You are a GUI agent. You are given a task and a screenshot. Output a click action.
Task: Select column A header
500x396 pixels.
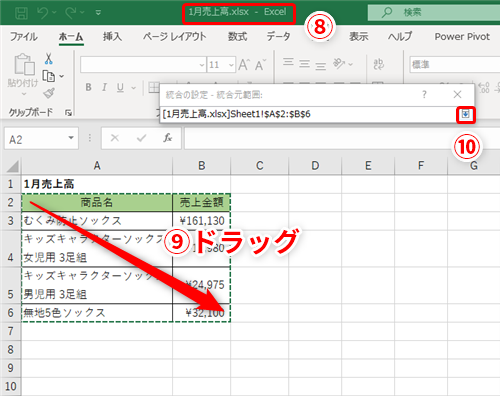point(97,166)
